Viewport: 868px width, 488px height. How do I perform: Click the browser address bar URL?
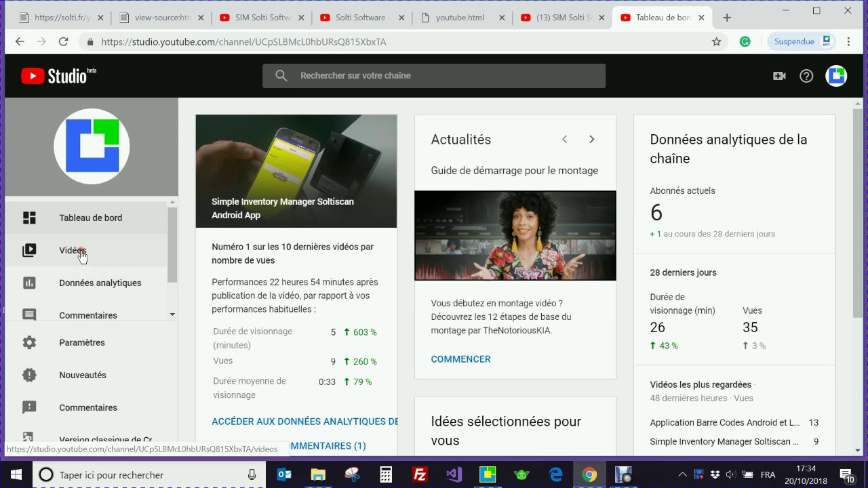(243, 41)
